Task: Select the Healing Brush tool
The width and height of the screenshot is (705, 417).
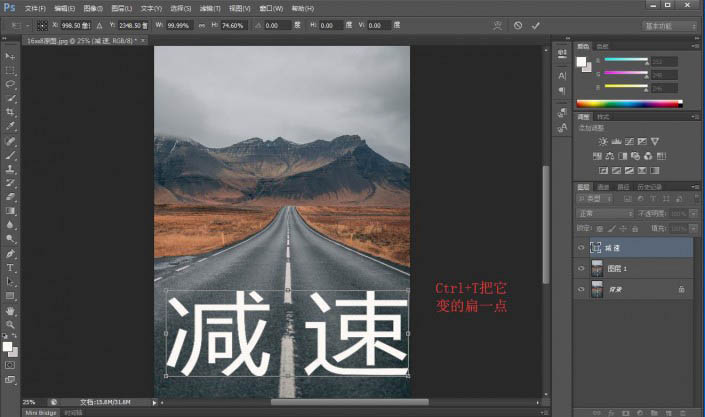Action: pyautogui.click(x=10, y=141)
